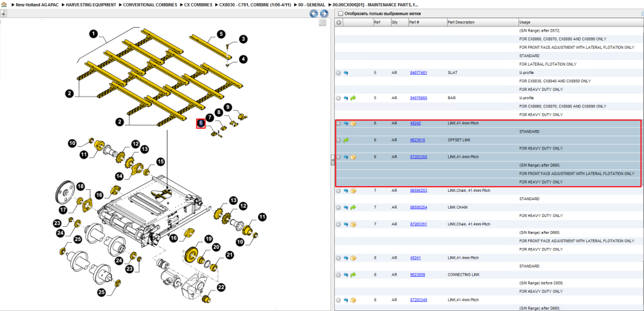Click the green arrow icon for part 9623610
This screenshot has width=644, height=311.
(x=346, y=140)
